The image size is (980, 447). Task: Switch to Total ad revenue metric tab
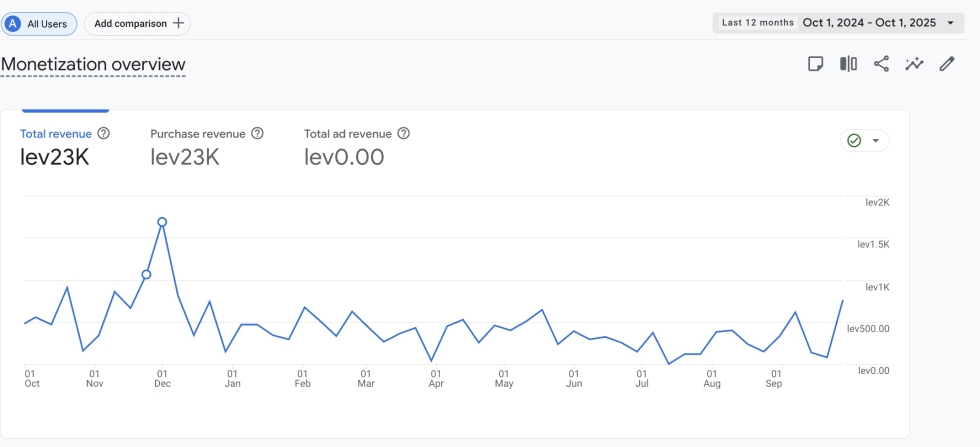[348, 134]
